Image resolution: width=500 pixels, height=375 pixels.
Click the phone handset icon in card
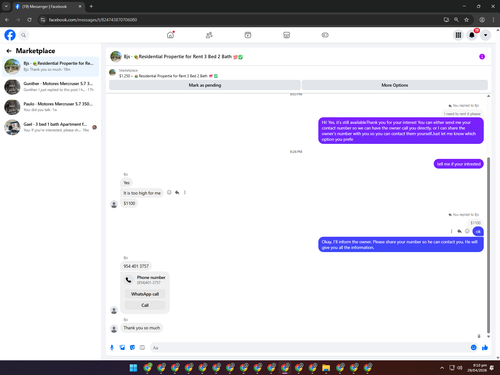click(129, 280)
